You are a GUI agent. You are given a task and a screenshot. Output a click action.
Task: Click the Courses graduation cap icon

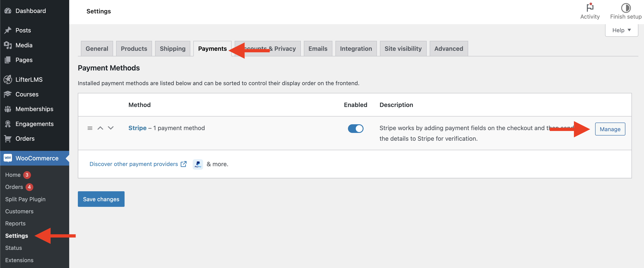coord(8,94)
